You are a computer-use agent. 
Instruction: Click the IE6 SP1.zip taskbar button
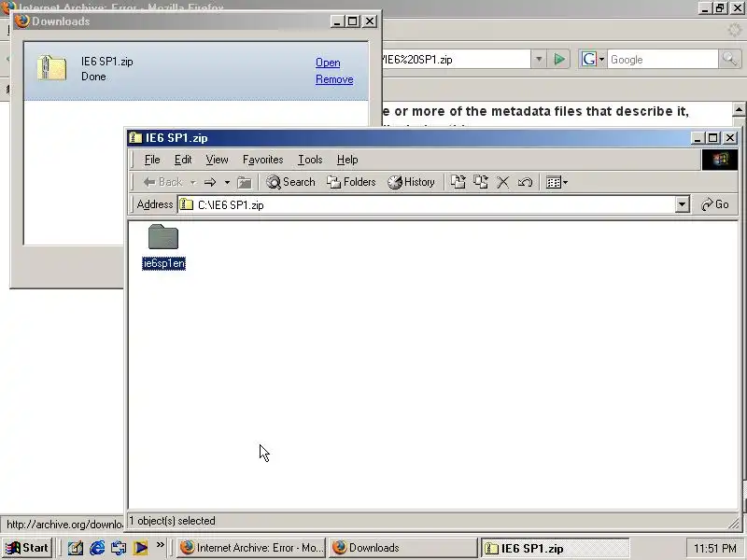[555, 548]
